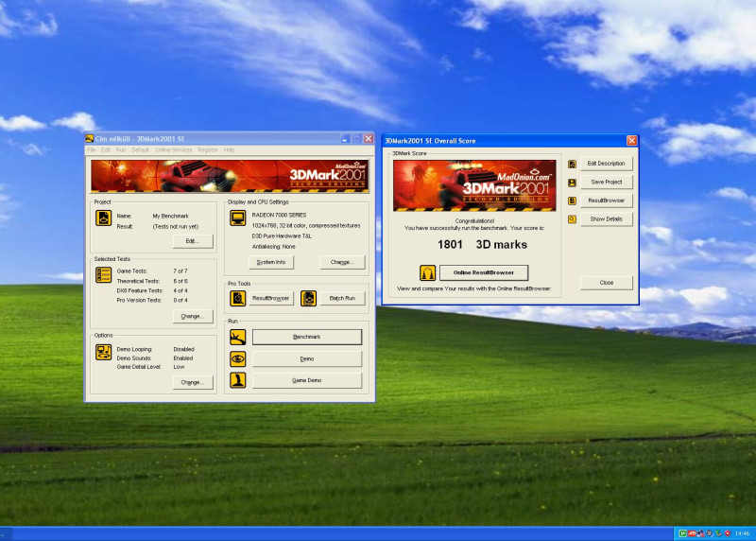Image resolution: width=756 pixels, height=541 pixels.
Task: Click the 3DMark2001 SE title bar icon
Action: [89, 138]
